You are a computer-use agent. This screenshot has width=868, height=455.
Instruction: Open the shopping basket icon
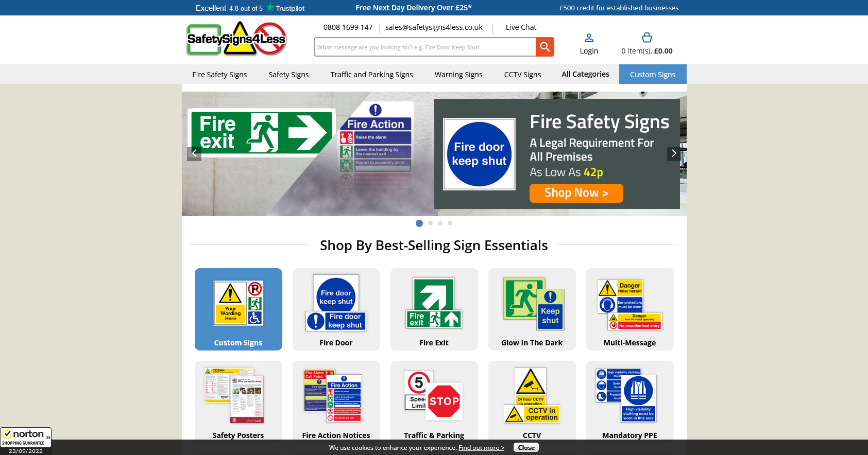647,38
